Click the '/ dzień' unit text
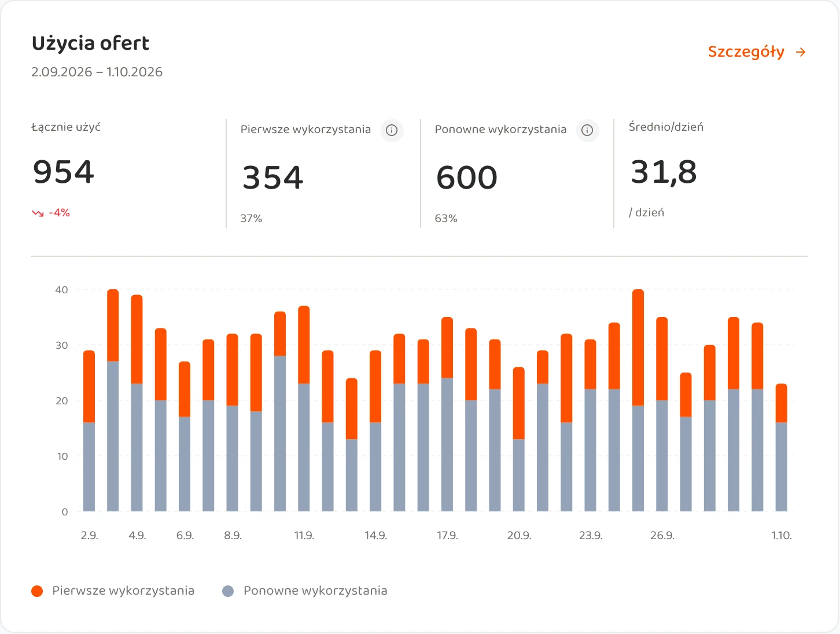This screenshot has height=634, width=840. click(646, 213)
